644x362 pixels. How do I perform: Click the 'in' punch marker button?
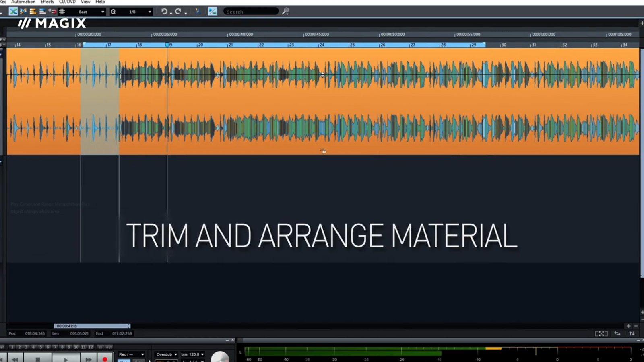pyautogui.click(x=100, y=347)
